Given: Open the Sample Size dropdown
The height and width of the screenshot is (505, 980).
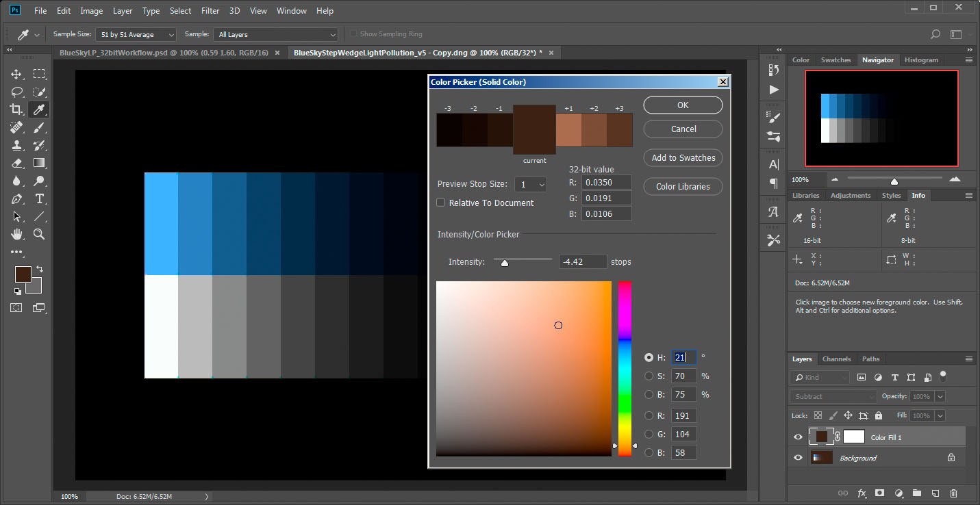Looking at the screenshot, I should 136,34.
